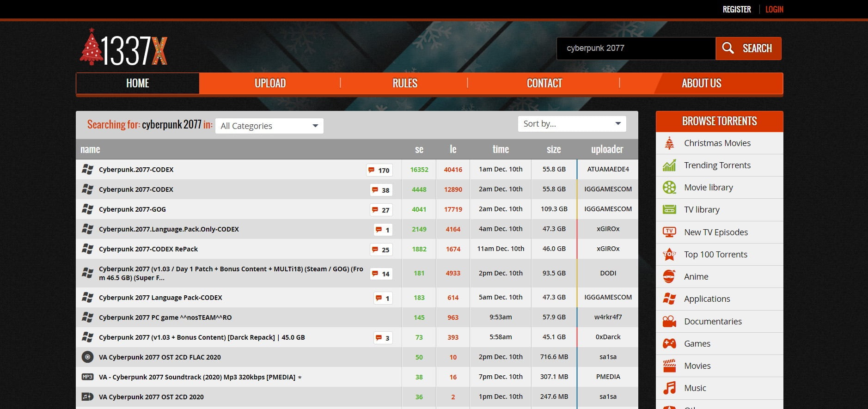Click the BROWSE TORRENTS sidebar heading
This screenshot has height=409, width=868.
719,121
